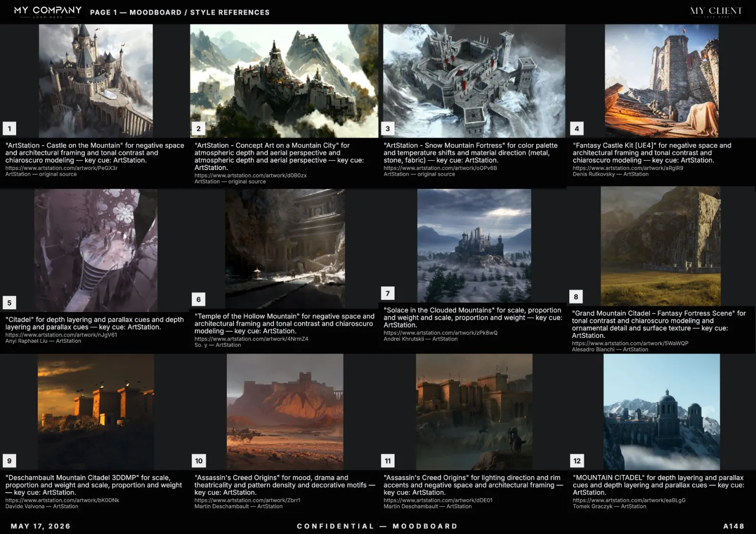Click the Assassin's Creed Origins lighting direction caption
The height and width of the screenshot is (534, 756).
tap(473, 485)
